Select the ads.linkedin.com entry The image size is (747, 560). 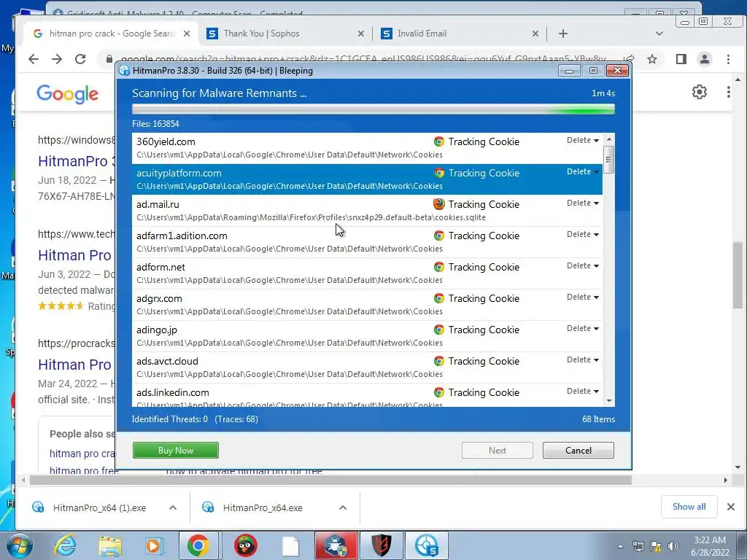click(x=368, y=396)
